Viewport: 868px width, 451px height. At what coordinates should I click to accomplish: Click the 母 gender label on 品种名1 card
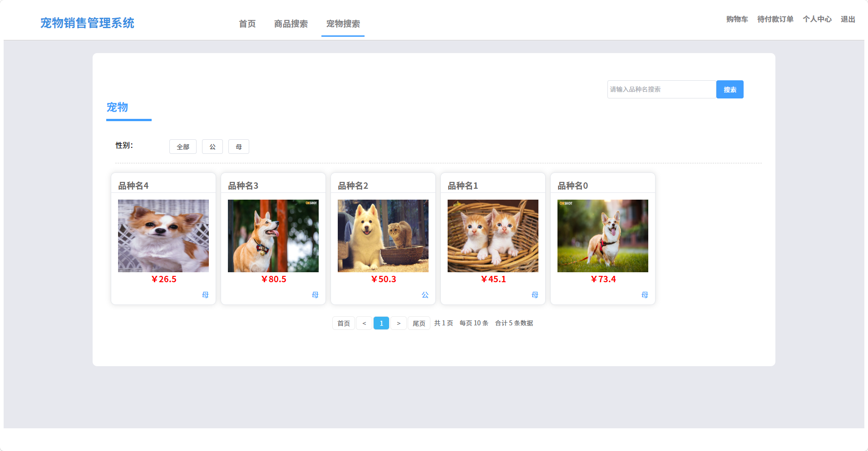[x=535, y=295]
